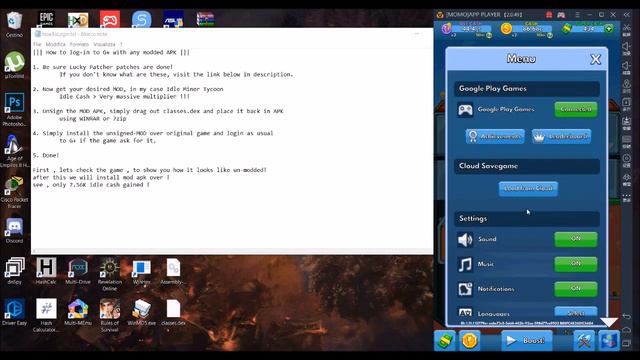
Task: Open the File menu in Notepad
Action: point(37,44)
